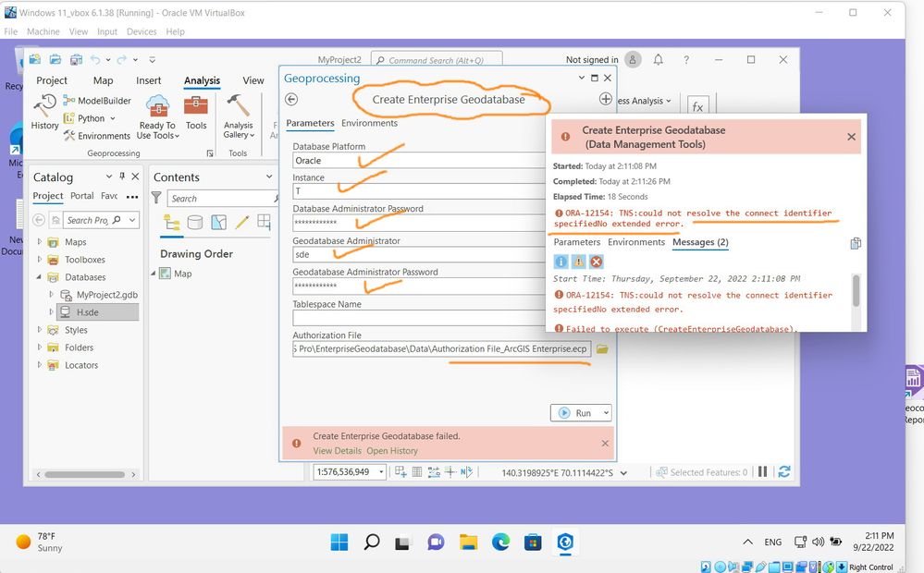
Task: Select List By Snapping icon
Action: point(264,223)
